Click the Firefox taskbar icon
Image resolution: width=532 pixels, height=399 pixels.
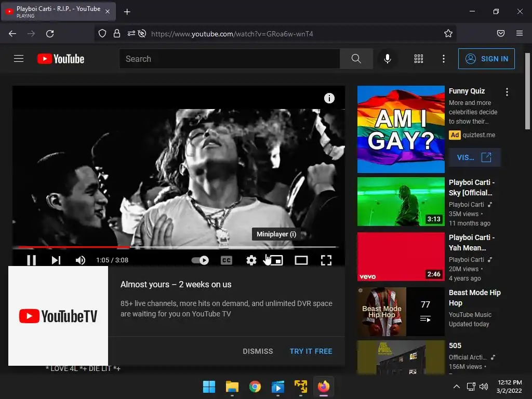(324, 387)
